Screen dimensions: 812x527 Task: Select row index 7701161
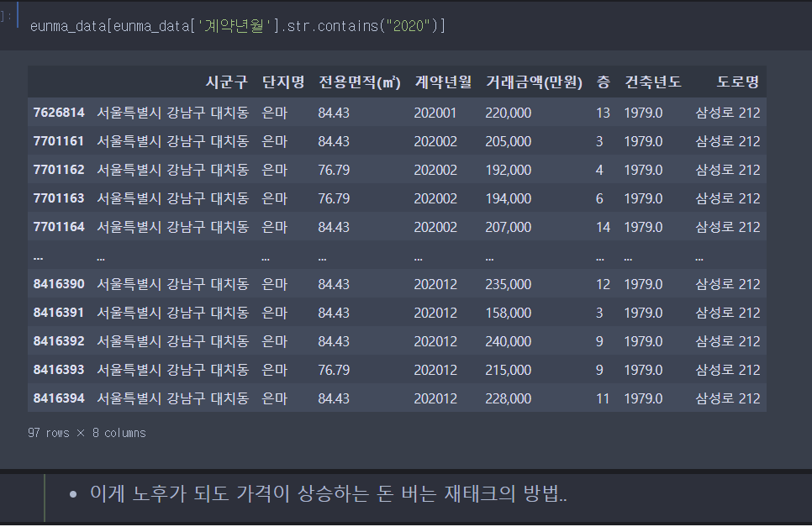point(59,141)
